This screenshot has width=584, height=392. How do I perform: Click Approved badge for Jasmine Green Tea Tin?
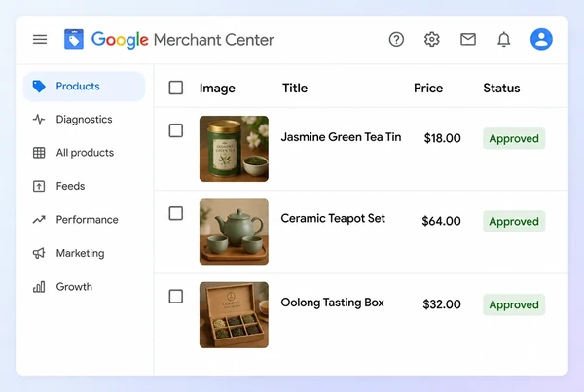[514, 138]
